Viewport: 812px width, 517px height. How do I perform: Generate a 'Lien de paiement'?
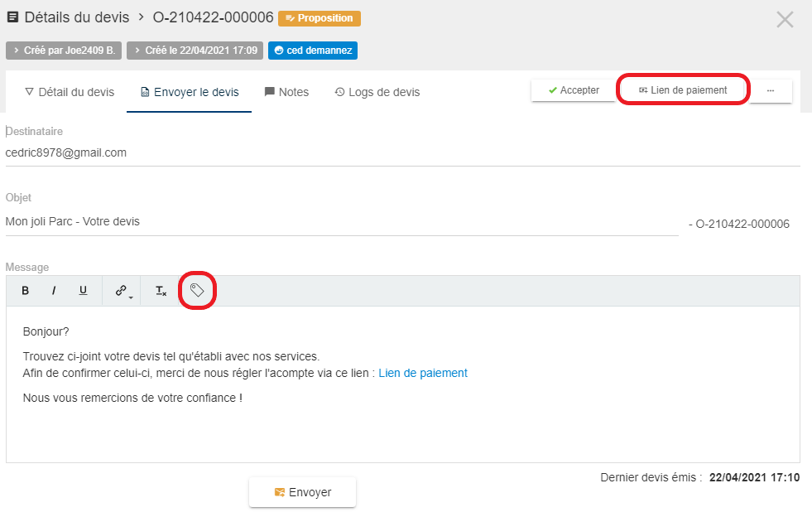pos(683,91)
